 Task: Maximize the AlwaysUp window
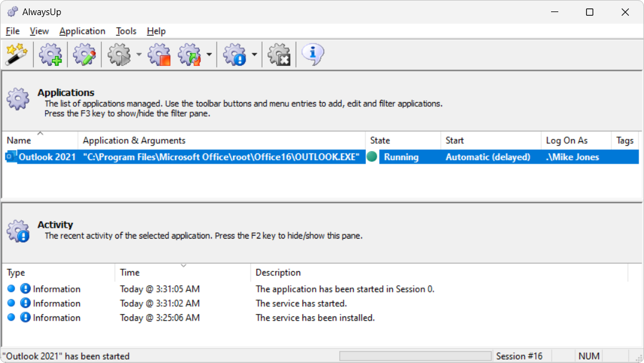(x=589, y=12)
